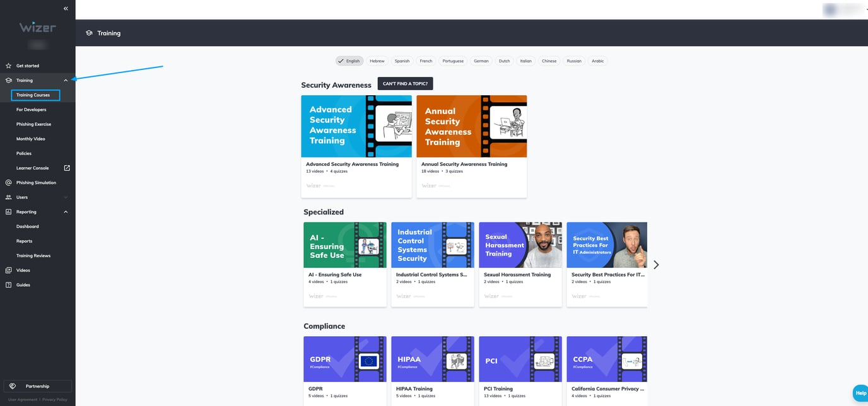868x406 pixels.
Task: Collapse the Reporting section in sidebar
Action: tap(66, 211)
